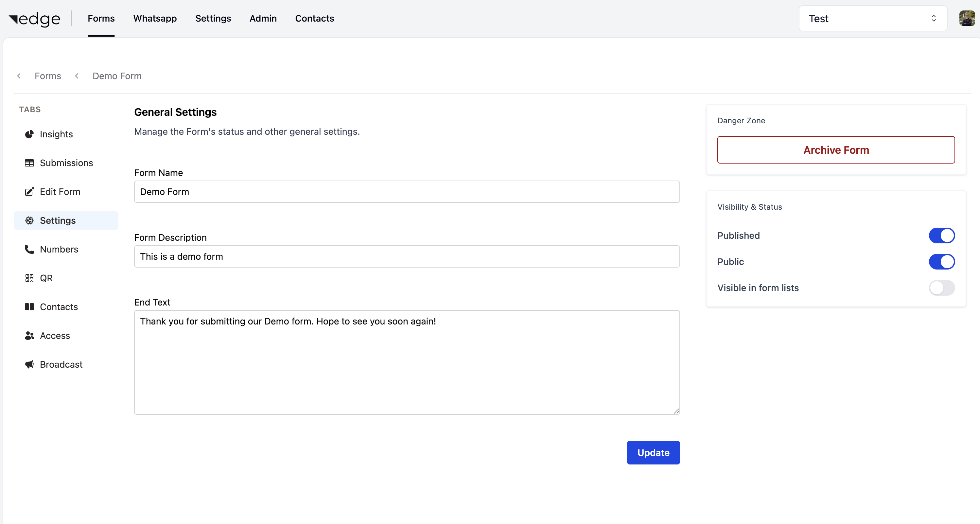
Task: Click the Visibility & Status label
Action: (749, 207)
